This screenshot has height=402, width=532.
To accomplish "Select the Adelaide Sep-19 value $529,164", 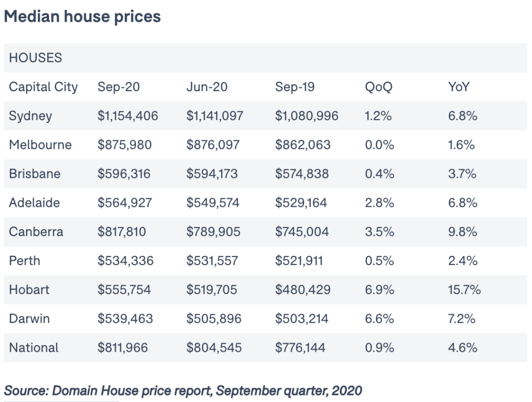I will click(301, 203).
